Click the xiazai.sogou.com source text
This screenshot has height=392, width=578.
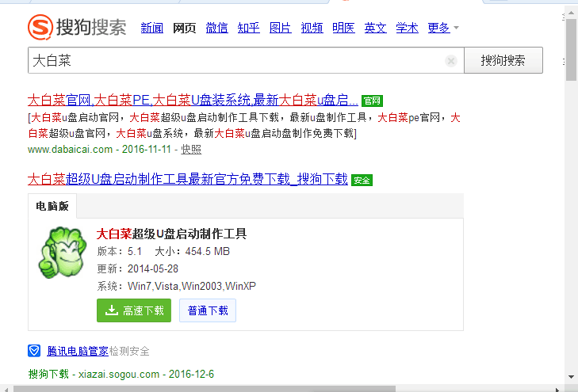click(119, 375)
